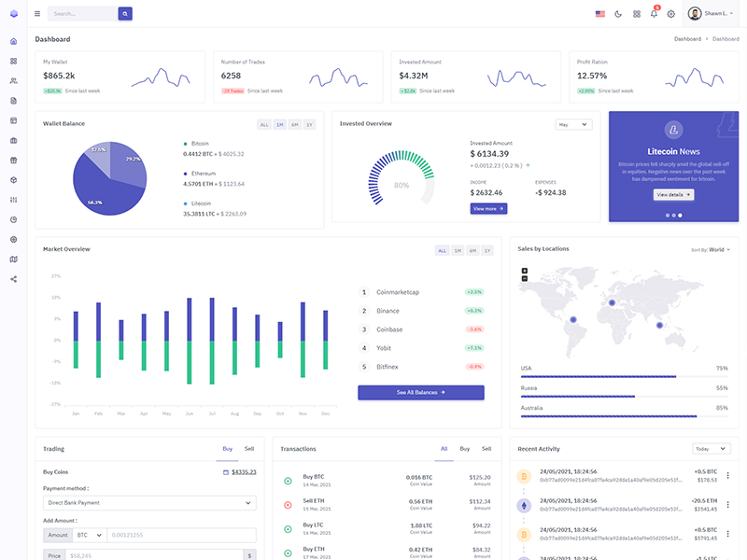Click See All Balances button
This screenshot has height=560, width=747.
click(420, 392)
